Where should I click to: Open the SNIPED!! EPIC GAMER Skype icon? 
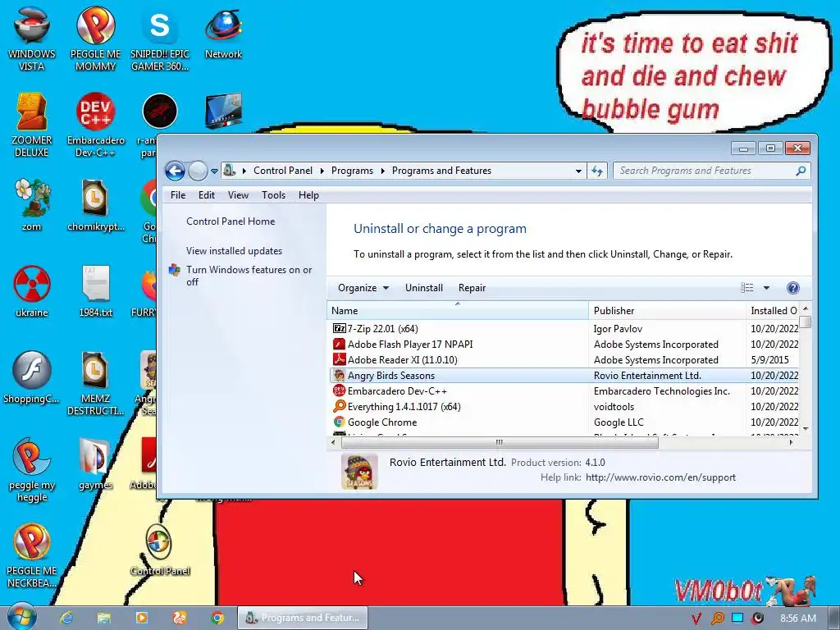point(160,39)
